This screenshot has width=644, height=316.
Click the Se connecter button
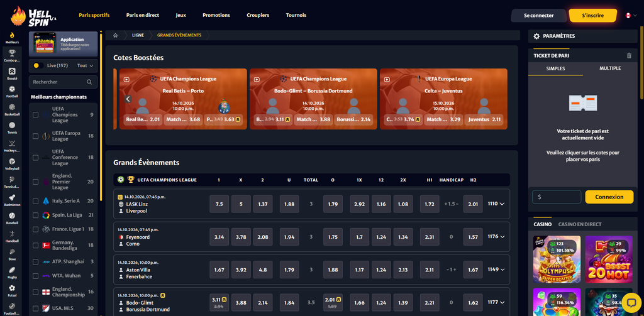click(539, 16)
